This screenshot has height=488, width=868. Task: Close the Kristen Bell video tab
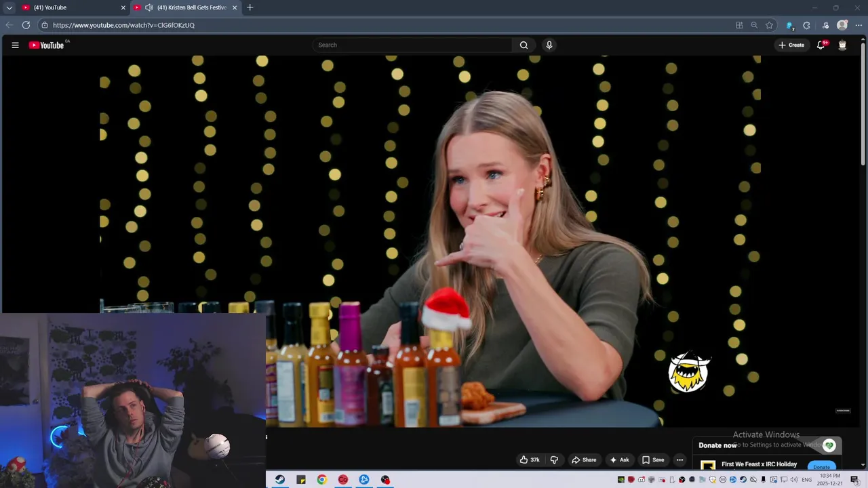pyautogui.click(x=235, y=7)
